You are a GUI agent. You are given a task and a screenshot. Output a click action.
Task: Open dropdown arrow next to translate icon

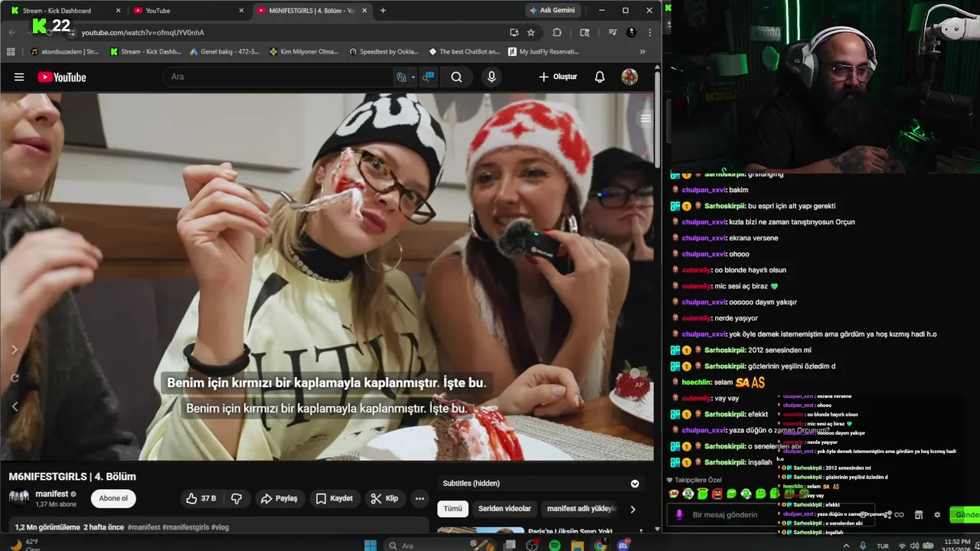(x=413, y=77)
